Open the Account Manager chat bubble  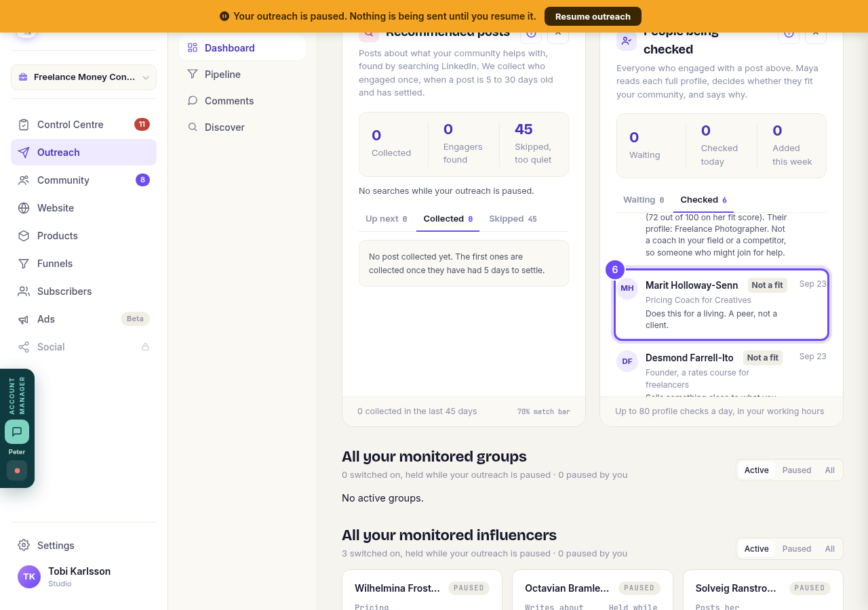[17, 432]
